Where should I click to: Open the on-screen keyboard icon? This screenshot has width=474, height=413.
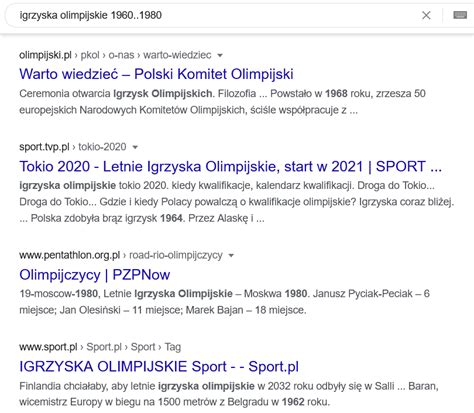(460, 15)
